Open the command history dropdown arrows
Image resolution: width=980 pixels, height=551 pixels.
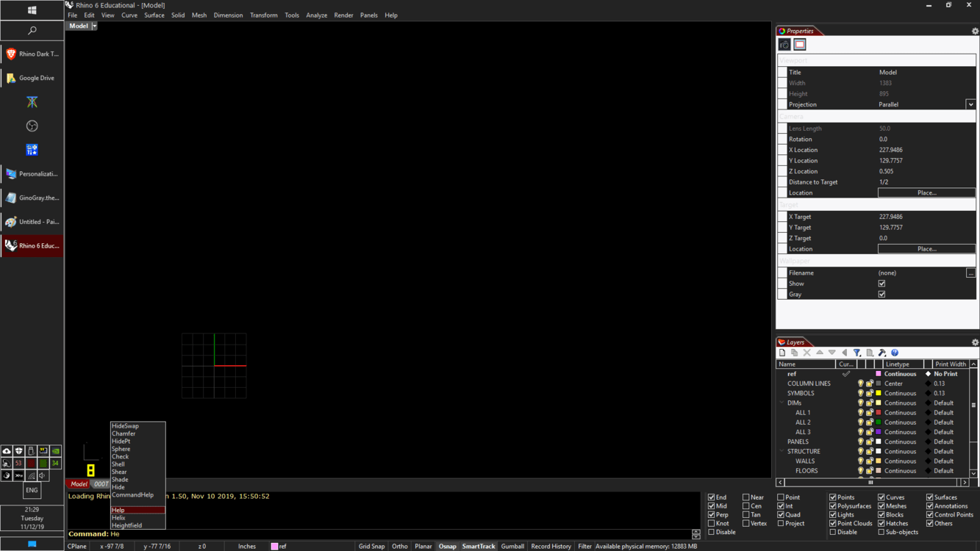696,534
